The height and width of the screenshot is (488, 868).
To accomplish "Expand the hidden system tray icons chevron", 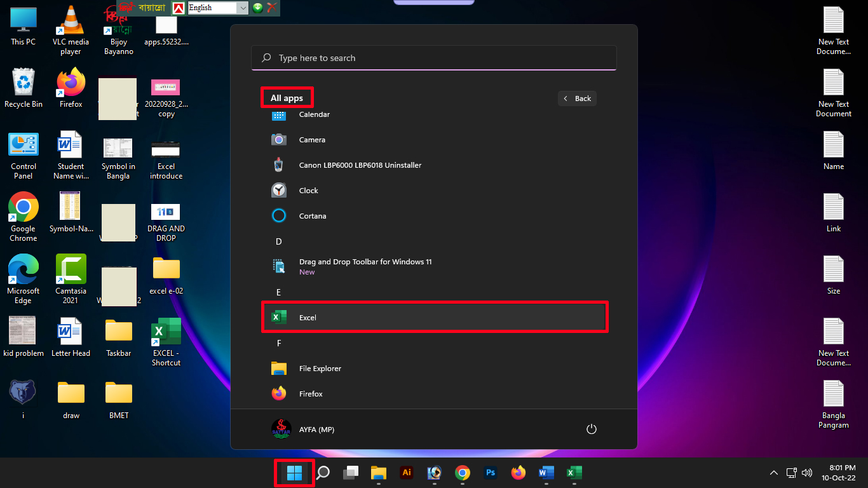I will [774, 473].
